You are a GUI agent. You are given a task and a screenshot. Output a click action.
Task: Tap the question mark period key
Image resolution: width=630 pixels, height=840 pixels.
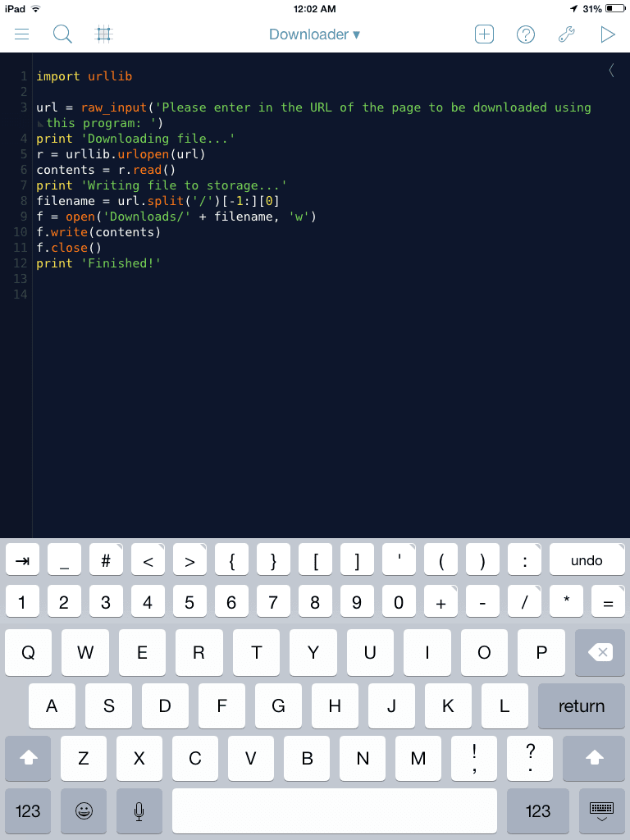530,758
